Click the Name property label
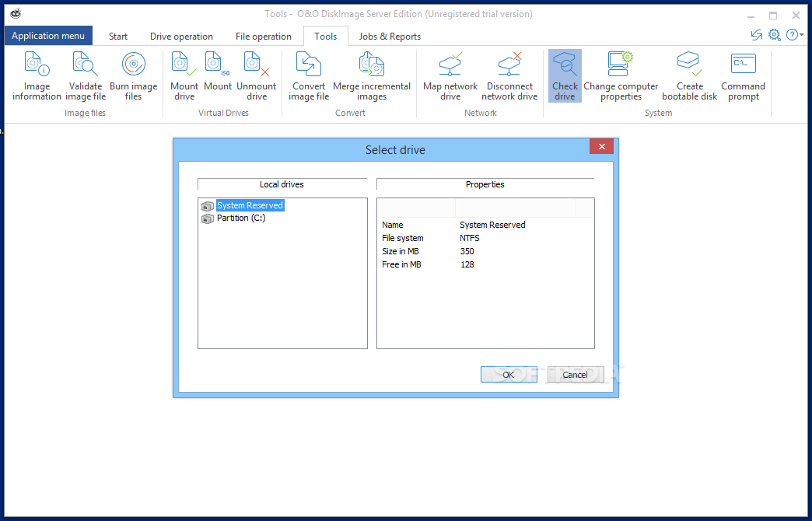Image resolution: width=812 pixels, height=521 pixels. click(x=392, y=225)
